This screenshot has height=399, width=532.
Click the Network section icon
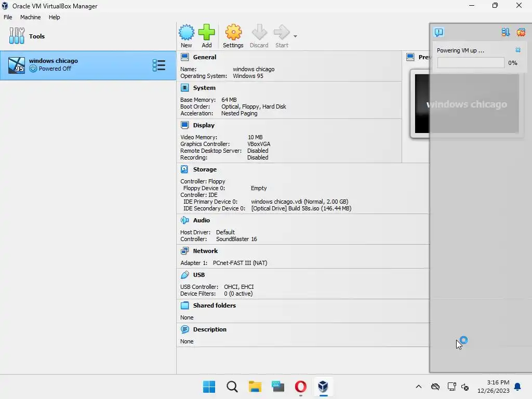coord(184,251)
